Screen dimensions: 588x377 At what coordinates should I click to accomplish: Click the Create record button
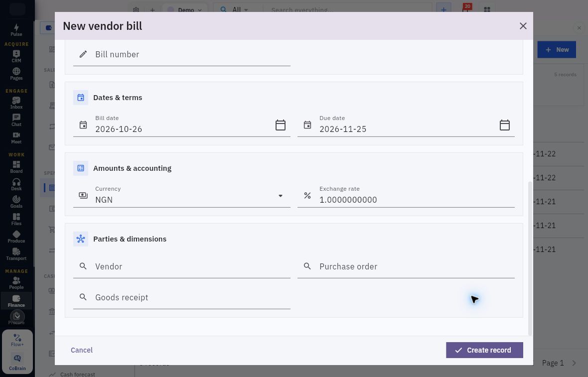(x=484, y=350)
